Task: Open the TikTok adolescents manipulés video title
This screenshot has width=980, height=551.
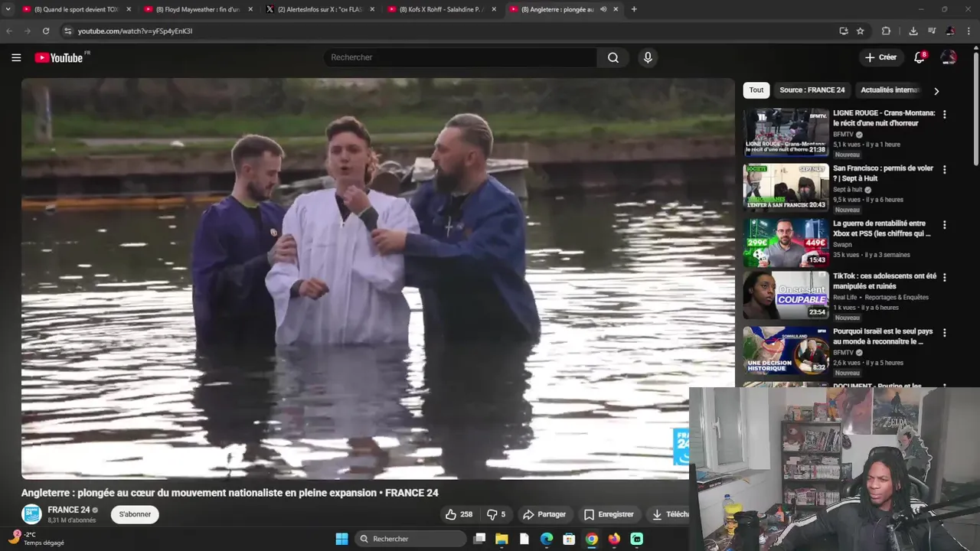Action: [884, 281]
